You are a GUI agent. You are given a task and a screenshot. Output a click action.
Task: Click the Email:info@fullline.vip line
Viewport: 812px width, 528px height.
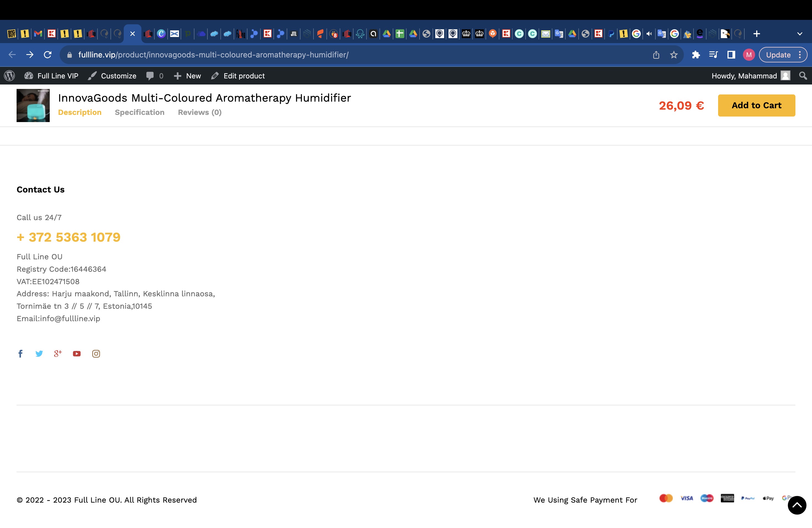(x=58, y=319)
